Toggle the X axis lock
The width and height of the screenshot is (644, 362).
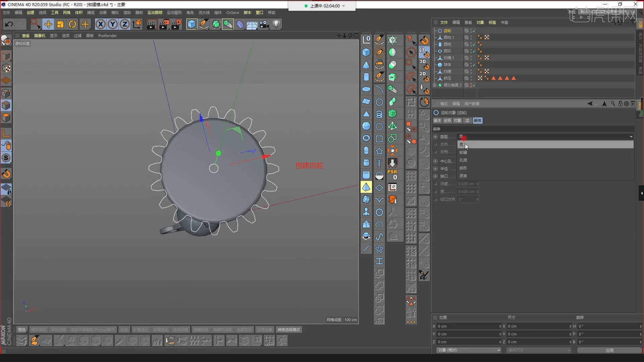pyautogui.click(x=100, y=24)
